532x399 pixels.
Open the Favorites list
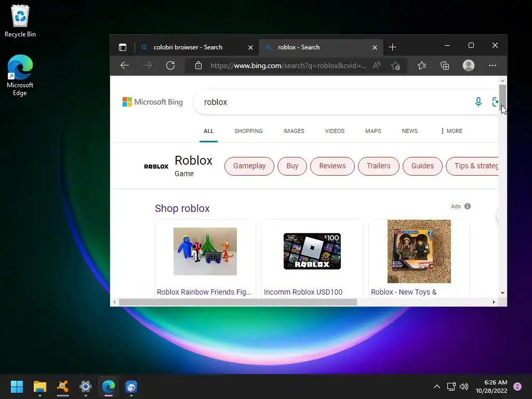pos(422,65)
